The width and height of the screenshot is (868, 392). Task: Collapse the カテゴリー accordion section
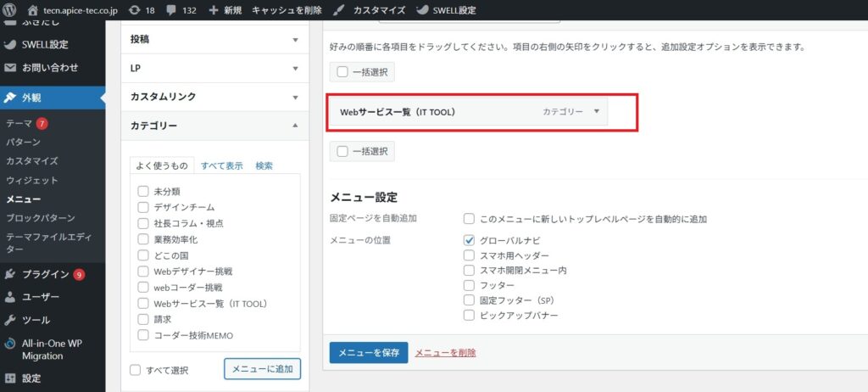point(214,126)
